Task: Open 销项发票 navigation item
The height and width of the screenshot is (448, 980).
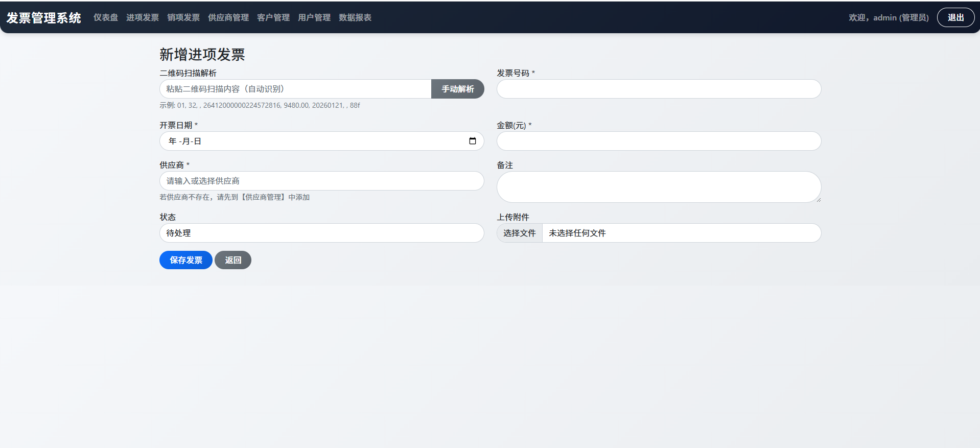Action: pyautogui.click(x=183, y=17)
